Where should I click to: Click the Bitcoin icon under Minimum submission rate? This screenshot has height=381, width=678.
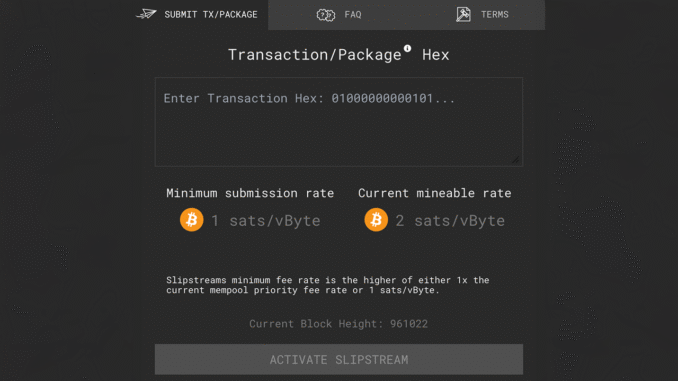192,220
